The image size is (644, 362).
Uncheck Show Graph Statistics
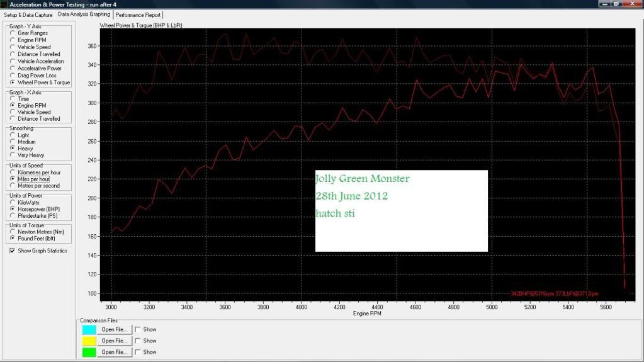click(13, 251)
